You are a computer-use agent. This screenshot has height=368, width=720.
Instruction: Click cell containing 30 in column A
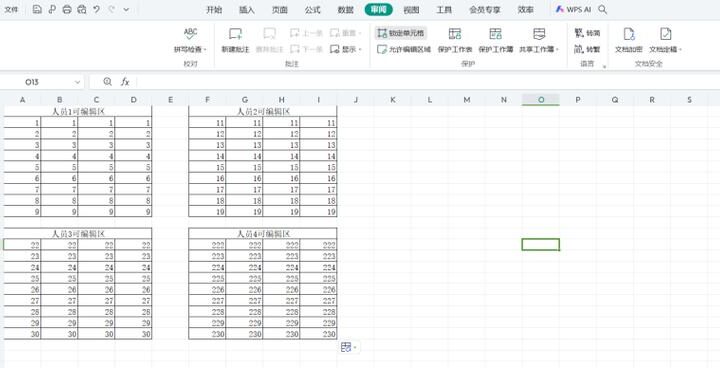pyautogui.click(x=22, y=334)
